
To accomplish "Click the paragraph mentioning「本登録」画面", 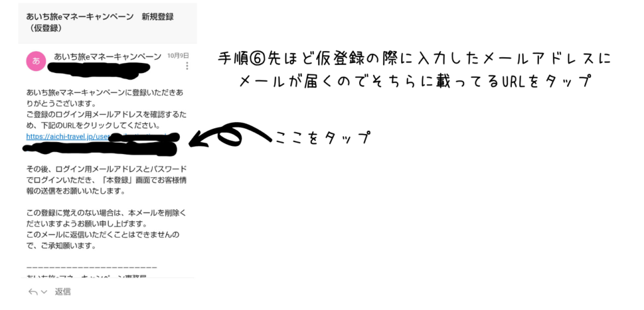I will coord(106,180).
